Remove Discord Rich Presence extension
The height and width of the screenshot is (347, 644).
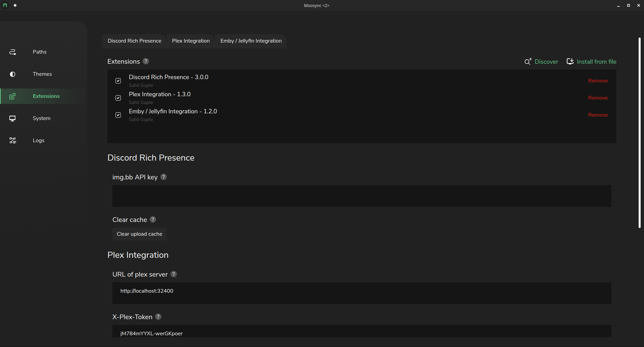point(598,81)
